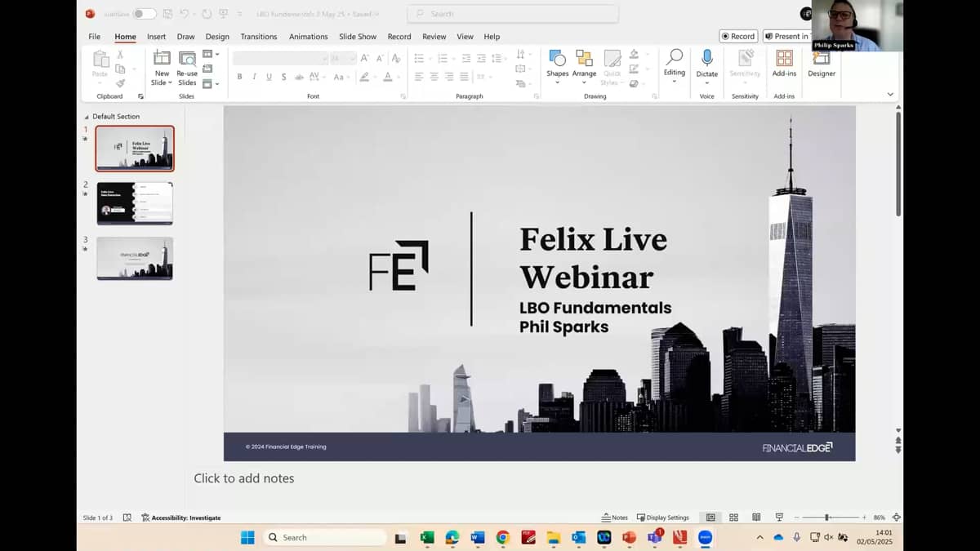Click the Review tab
Image resolution: width=980 pixels, height=551 pixels.
point(434,37)
